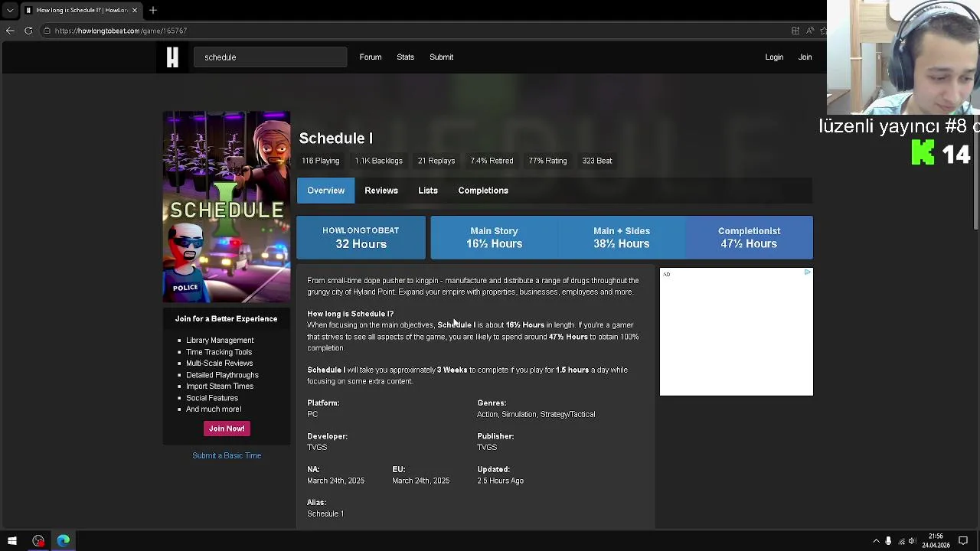Click the network tray icon
980x551 pixels.
[900, 541]
